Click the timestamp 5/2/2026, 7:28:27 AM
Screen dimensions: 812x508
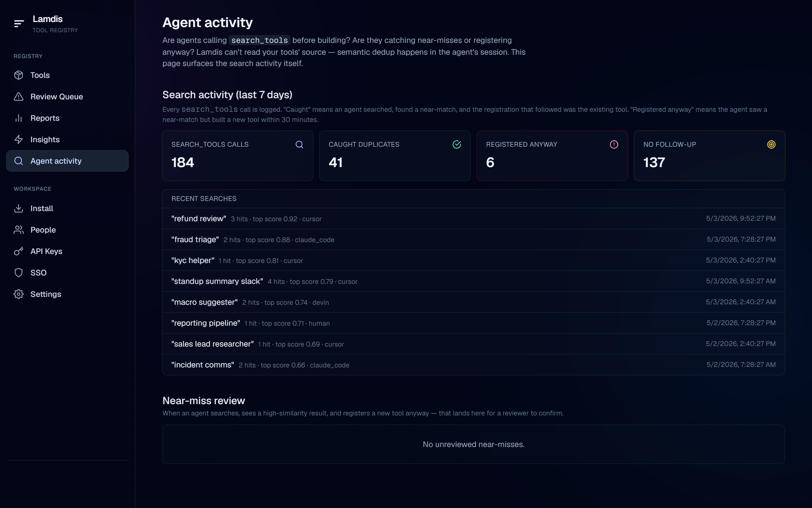[x=741, y=365]
